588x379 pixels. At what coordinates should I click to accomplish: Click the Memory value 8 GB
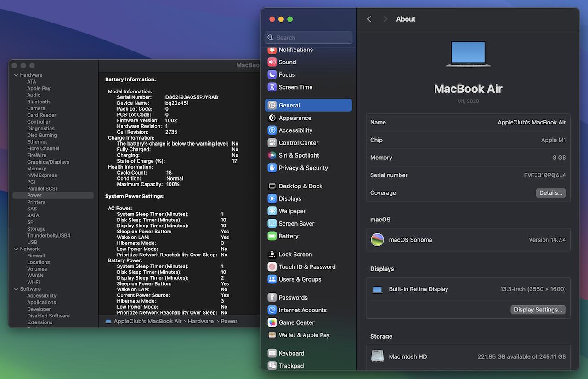[559, 158]
